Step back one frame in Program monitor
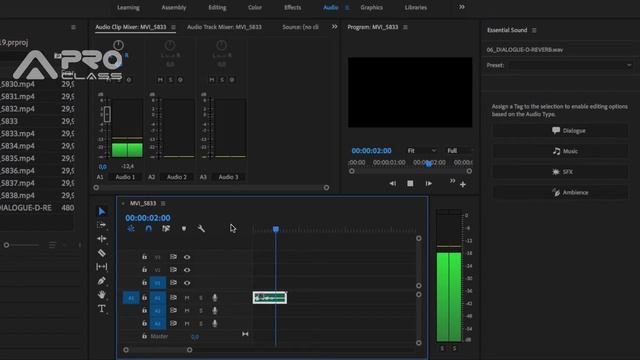 (x=392, y=184)
